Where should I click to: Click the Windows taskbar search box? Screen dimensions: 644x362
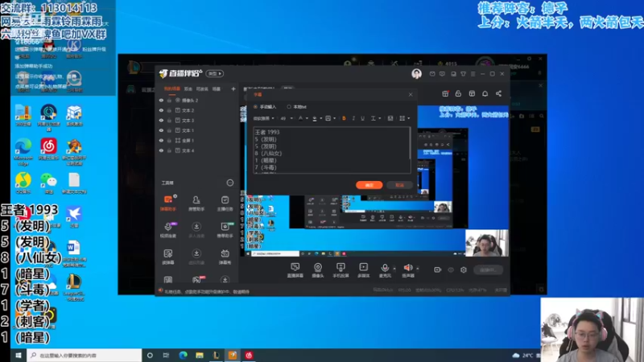tap(85, 355)
